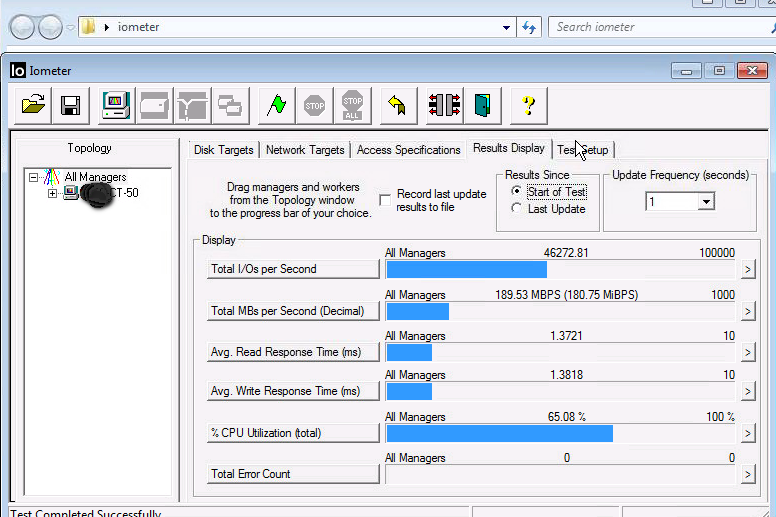Click the Exit door icon

tap(483, 105)
